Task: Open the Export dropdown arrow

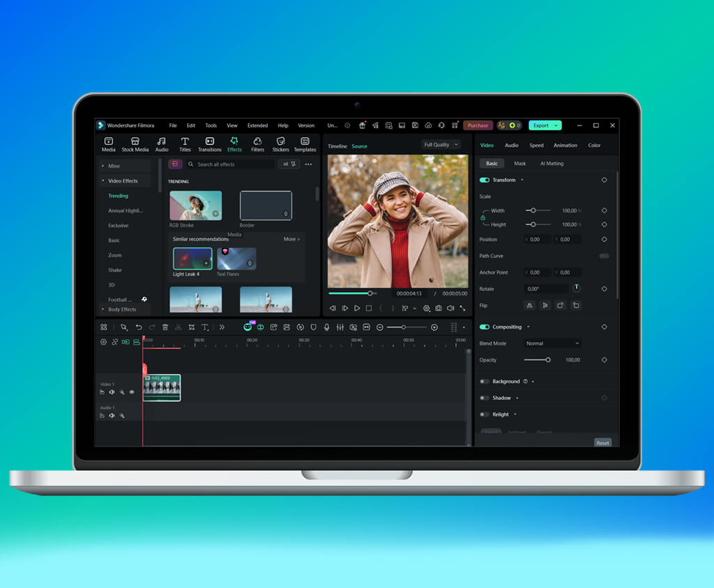Action: 556,125
